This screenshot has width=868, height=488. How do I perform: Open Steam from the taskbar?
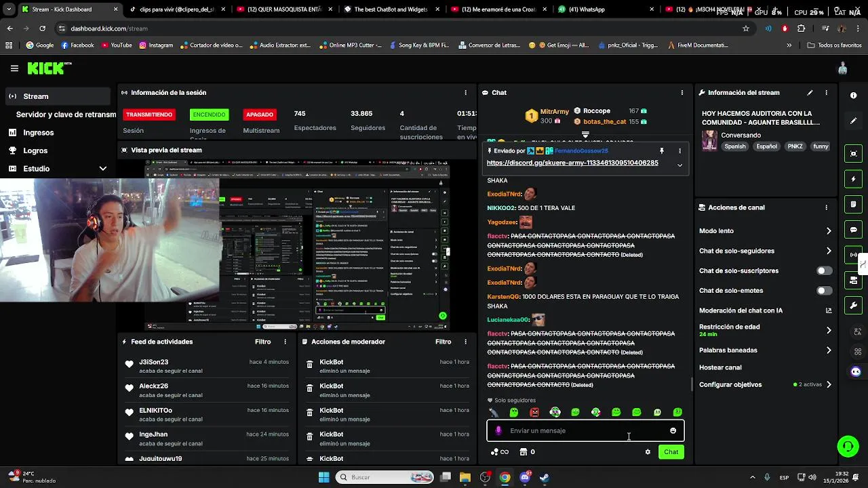click(x=544, y=477)
